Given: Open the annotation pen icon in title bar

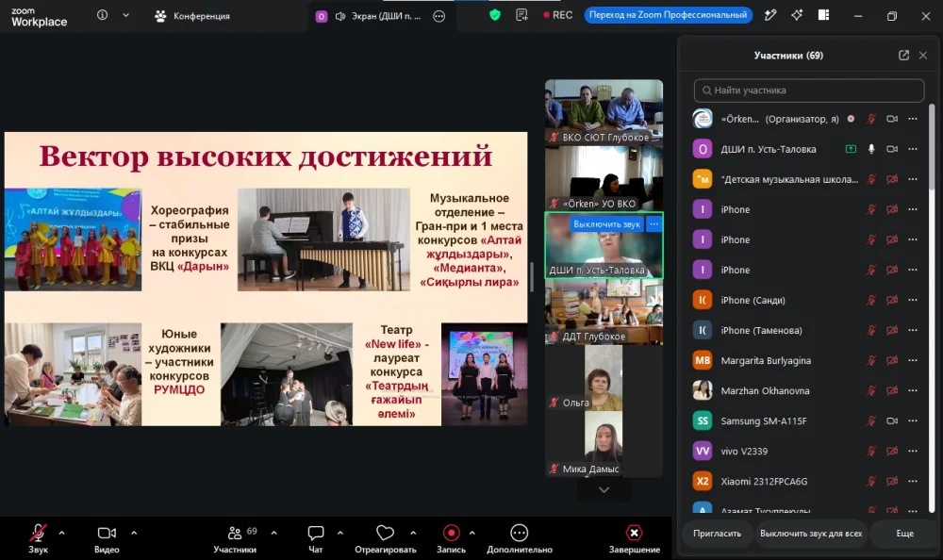Looking at the screenshot, I should [x=769, y=15].
